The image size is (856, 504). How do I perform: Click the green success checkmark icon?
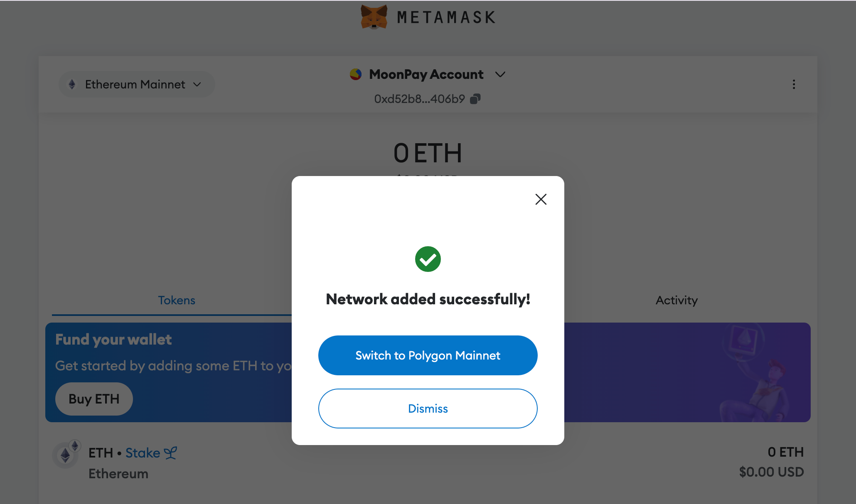click(428, 259)
